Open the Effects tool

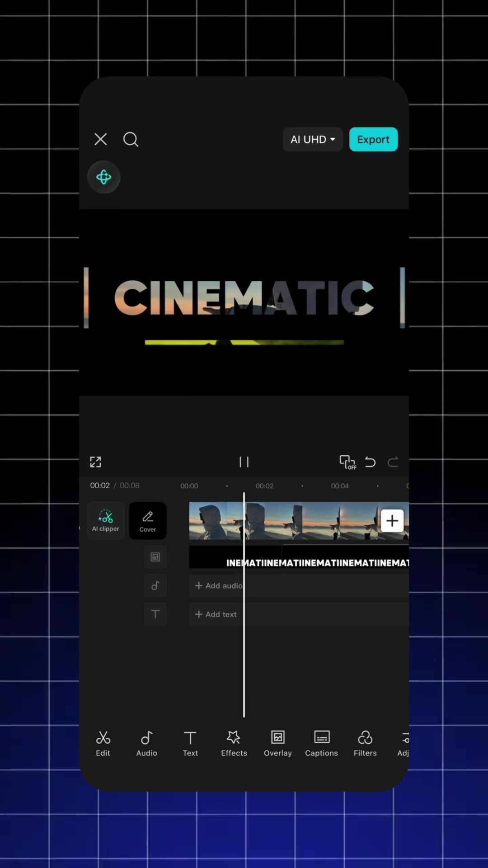234,743
